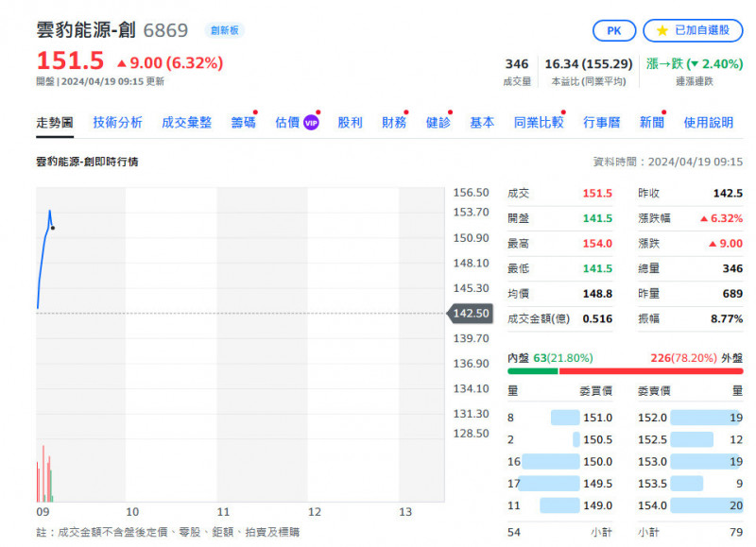Screen dimensions: 756x547
Task: Click the 昨收 value 142.5
Action: point(728,194)
